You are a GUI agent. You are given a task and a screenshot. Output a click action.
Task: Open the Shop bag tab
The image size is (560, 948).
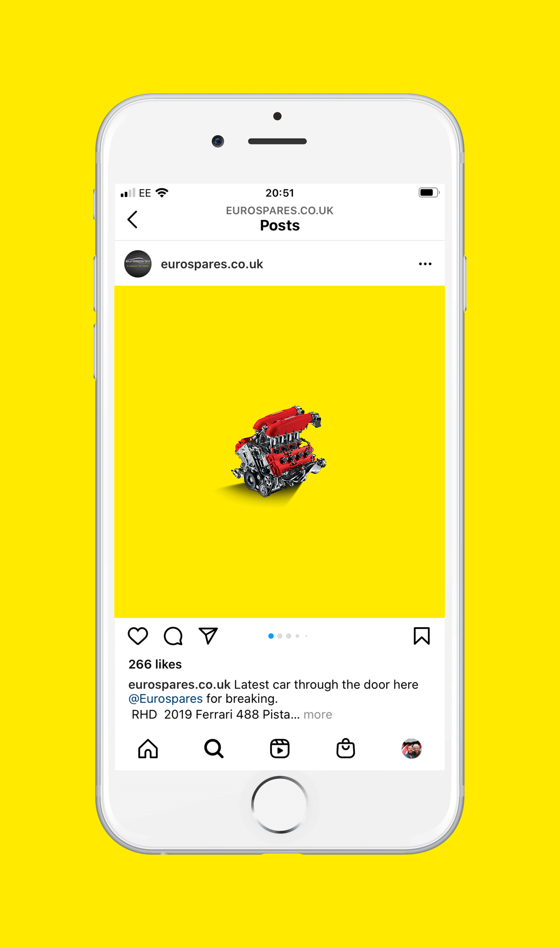(x=346, y=748)
